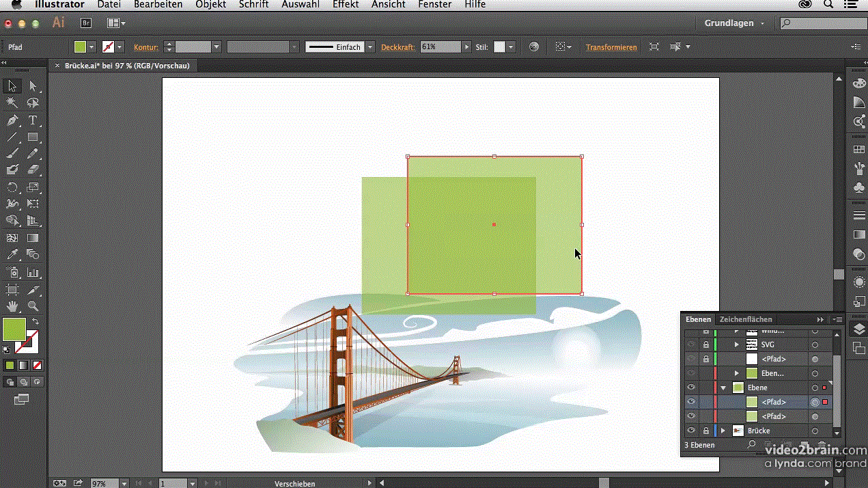Open the Grundlagen workspace switcher
Screen dimensions: 868x488
pyautogui.click(x=735, y=23)
